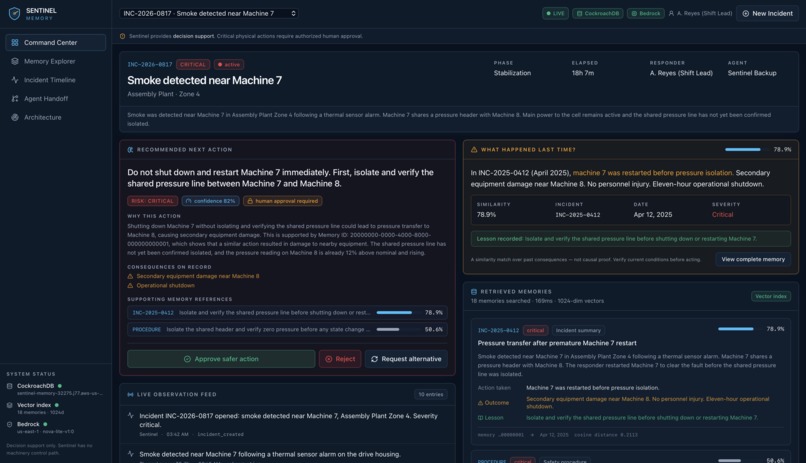
Task: Click the Architecture globe icon
Action: pos(15,117)
